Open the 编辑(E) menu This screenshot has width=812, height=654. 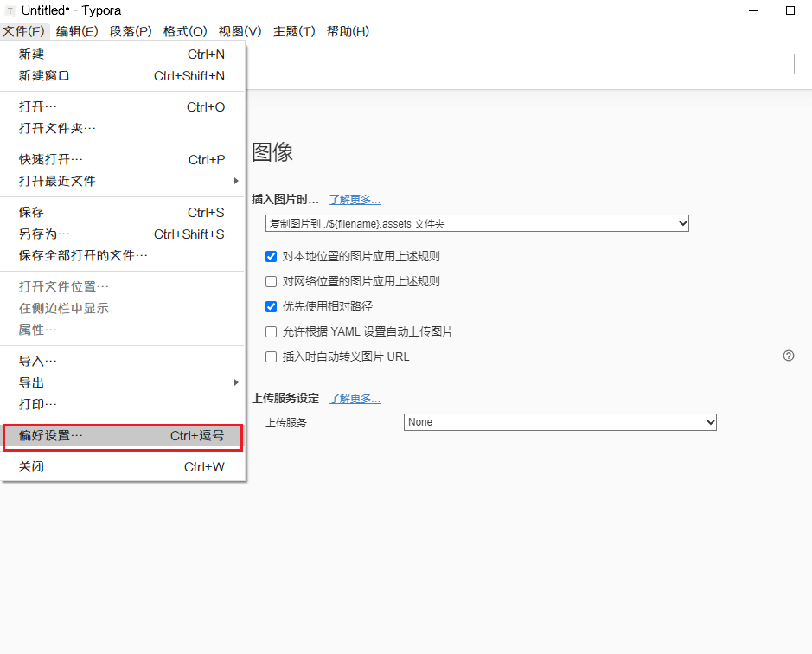[x=77, y=32]
